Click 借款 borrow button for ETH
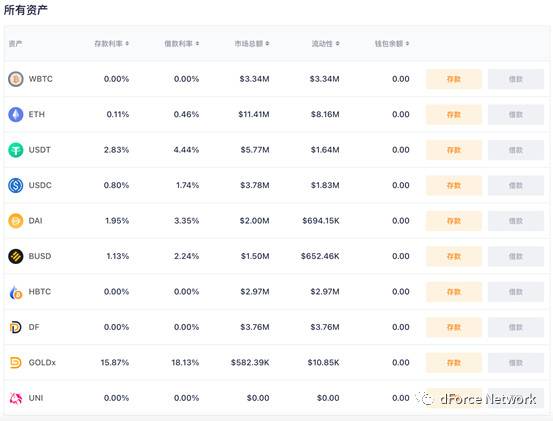Screen dimensions: 553x421 pos(516,115)
